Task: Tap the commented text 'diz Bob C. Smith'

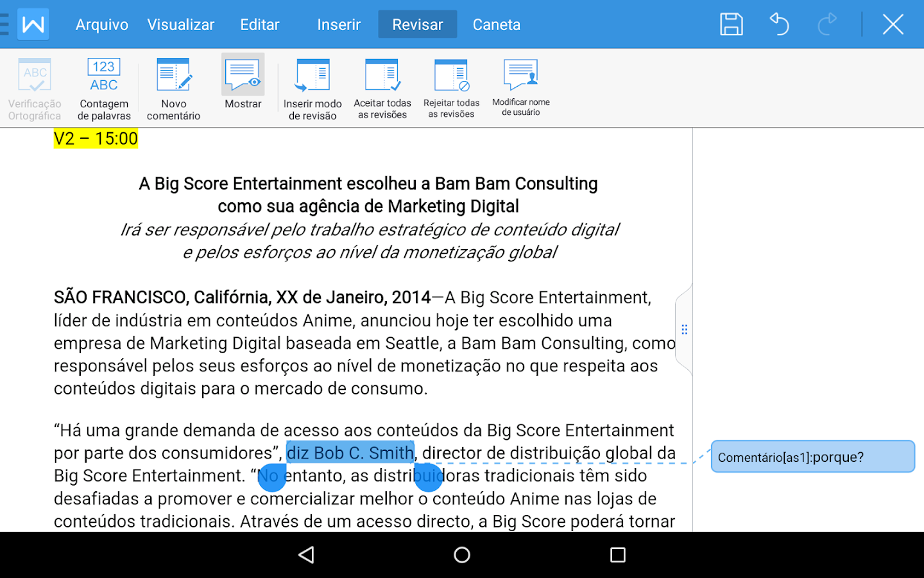Action: click(350, 453)
